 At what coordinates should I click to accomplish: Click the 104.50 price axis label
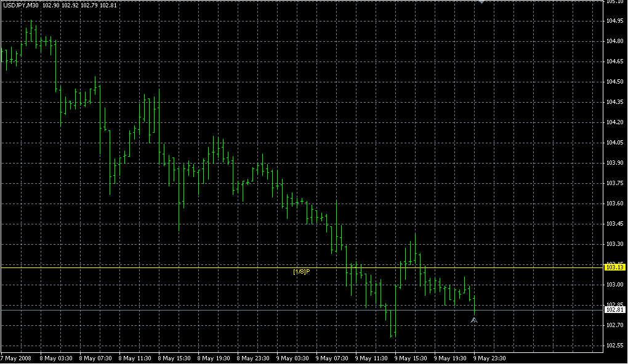615,82
